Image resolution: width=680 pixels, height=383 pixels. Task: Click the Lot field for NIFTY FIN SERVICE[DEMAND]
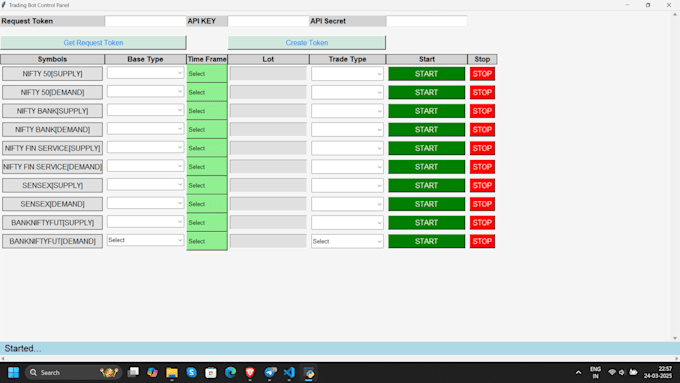click(268, 167)
